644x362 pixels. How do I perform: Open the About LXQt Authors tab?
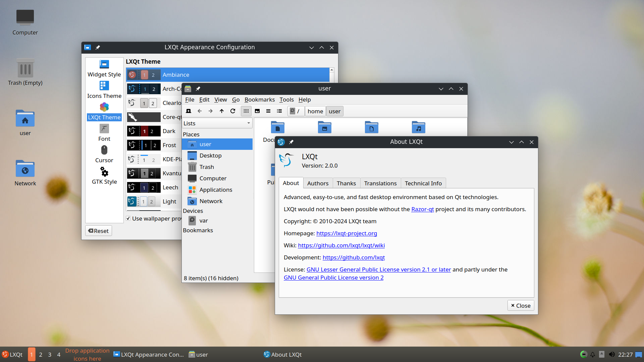tap(318, 183)
